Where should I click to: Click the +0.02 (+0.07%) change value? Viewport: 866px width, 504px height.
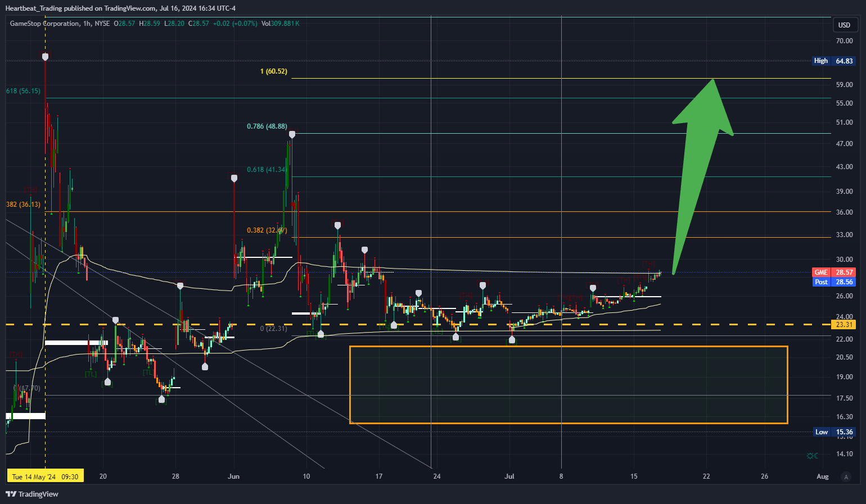[235, 24]
